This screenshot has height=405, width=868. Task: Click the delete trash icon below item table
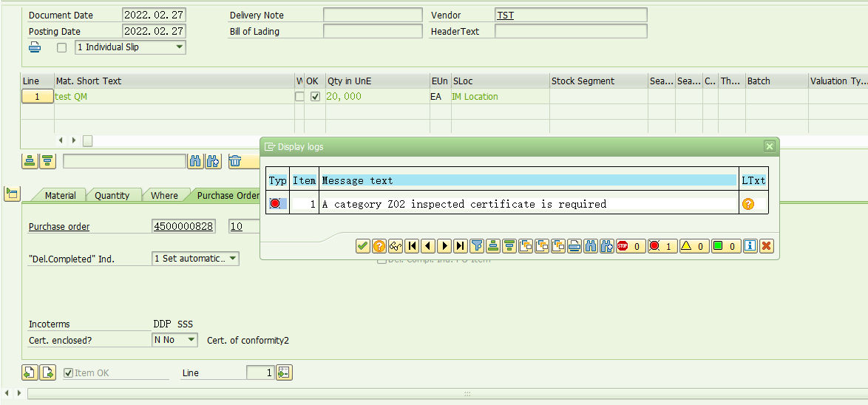coord(234,161)
